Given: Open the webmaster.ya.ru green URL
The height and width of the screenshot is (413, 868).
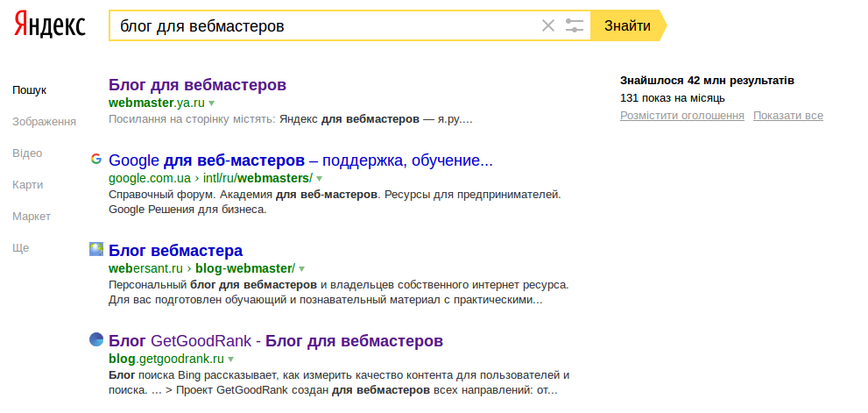Looking at the screenshot, I should point(157,103).
